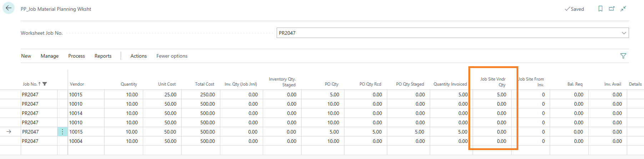Screen dimensions: 644x159
Task: Click the Vendor column header
Action: tap(77, 84)
